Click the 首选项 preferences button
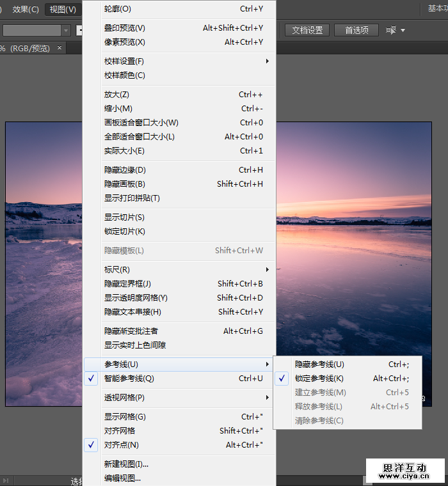The image size is (448, 486). click(x=356, y=30)
